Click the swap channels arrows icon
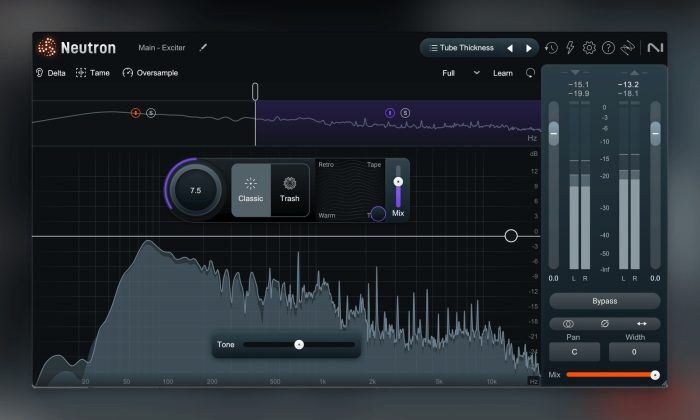This screenshot has width=700, height=420. click(641, 324)
